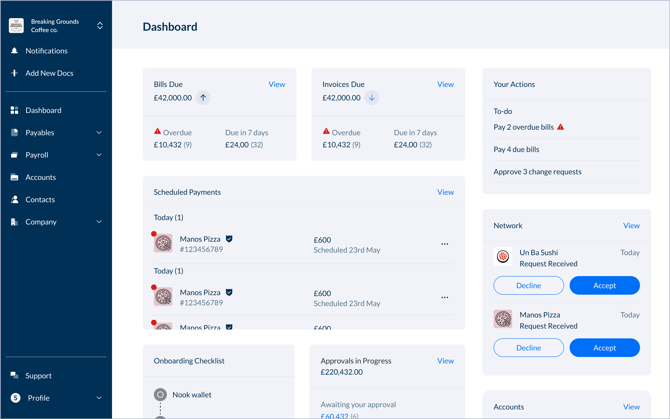Open the company switcher chevrons
Viewport: 670px width, 419px height.
[100, 26]
